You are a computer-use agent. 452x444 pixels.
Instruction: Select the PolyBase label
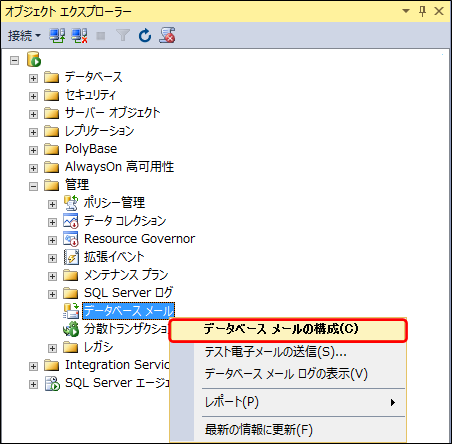coord(91,149)
